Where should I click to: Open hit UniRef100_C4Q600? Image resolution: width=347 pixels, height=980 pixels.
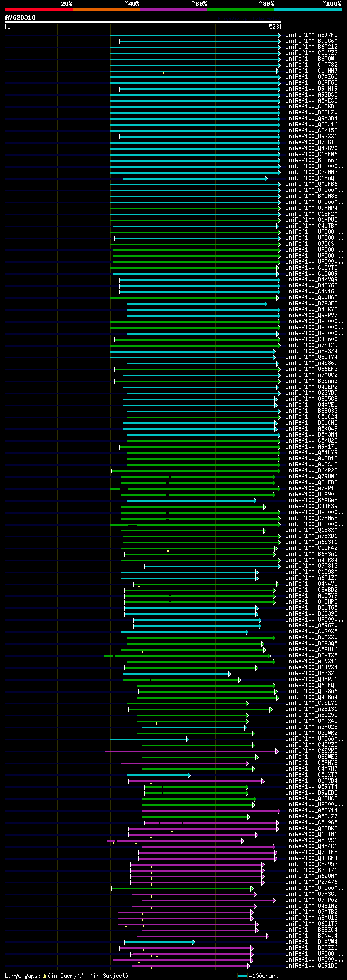311,339
